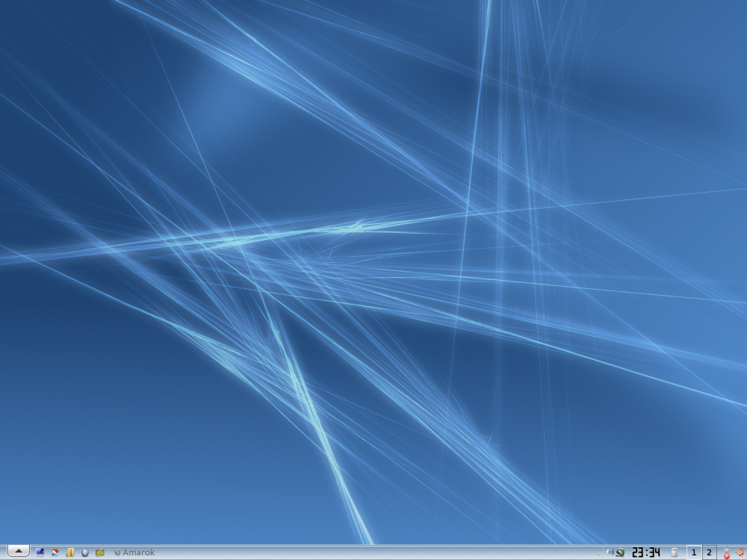The width and height of the screenshot is (747, 560).
Task: Expand hidden system tray icons arrow
Action: 598,553
